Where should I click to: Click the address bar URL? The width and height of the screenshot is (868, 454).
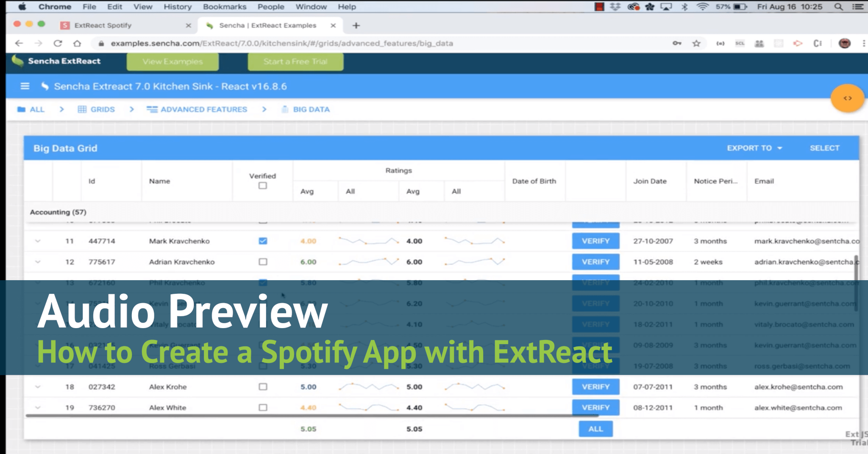282,43
